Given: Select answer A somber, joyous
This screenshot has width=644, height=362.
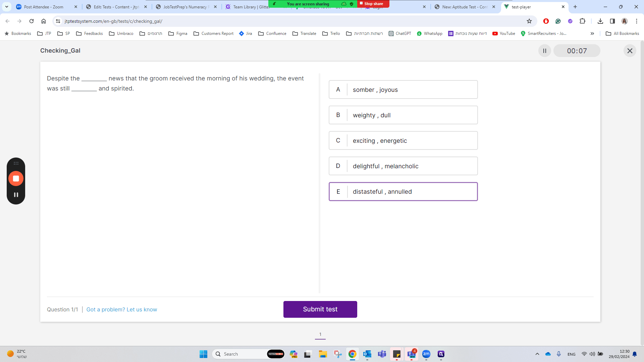Looking at the screenshot, I should (x=403, y=89).
